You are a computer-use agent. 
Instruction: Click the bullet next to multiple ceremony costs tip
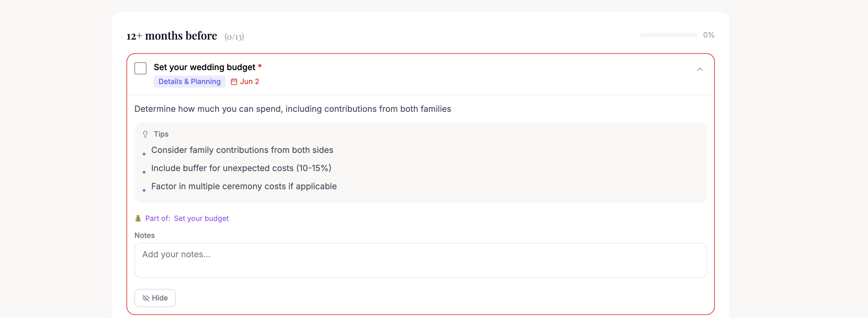pos(144,190)
